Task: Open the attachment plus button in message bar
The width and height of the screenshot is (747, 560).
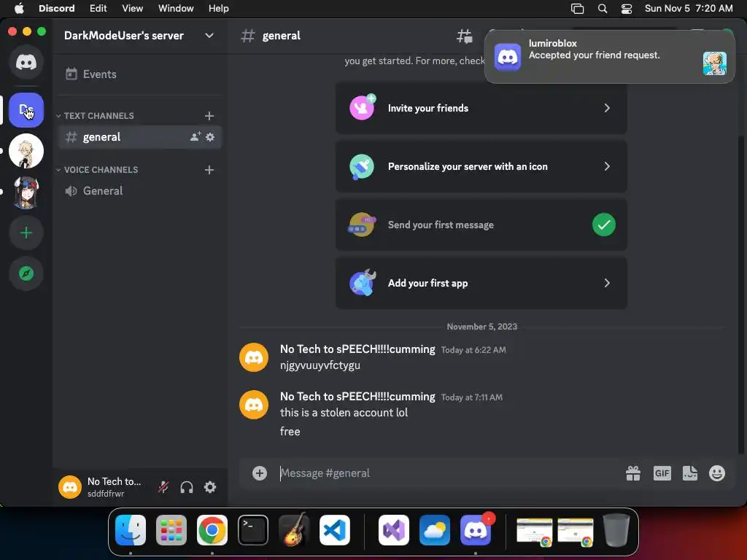Action: click(260, 473)
